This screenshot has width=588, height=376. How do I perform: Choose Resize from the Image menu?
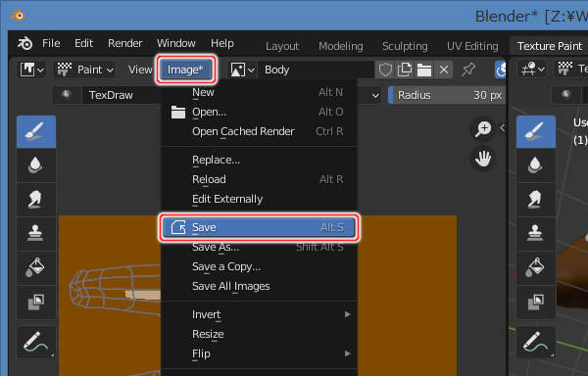click(x=259, y=334)
